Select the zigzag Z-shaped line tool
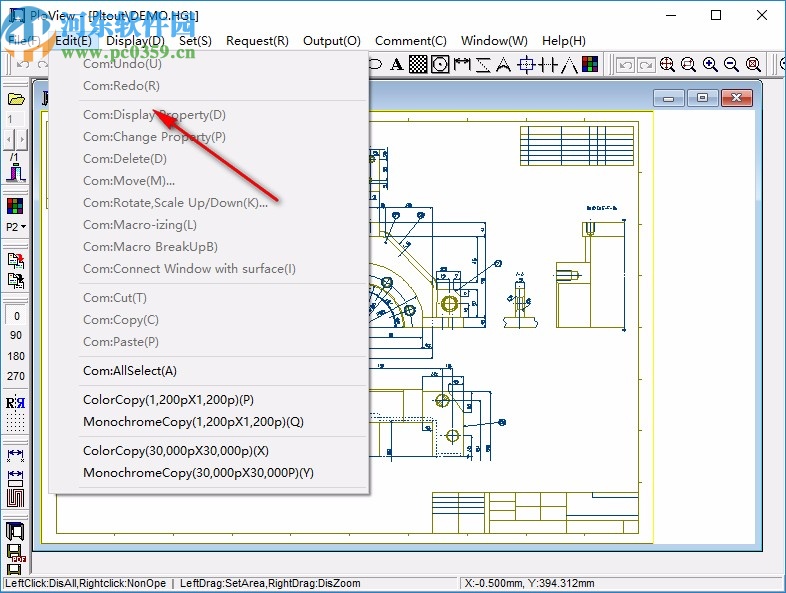This screenshot has width=786, height=593. tap(483, 65)
